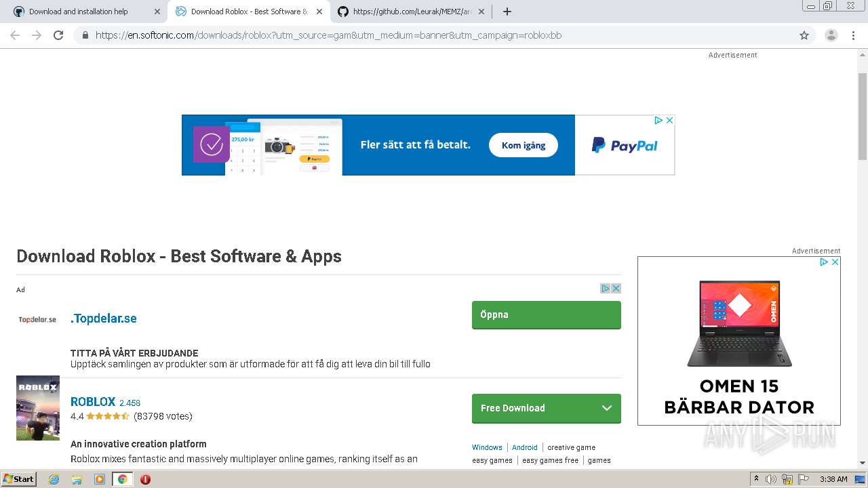868x488 pixels.
Task: Close the 'Download Roblox' tab
Action: coord(319,12)
